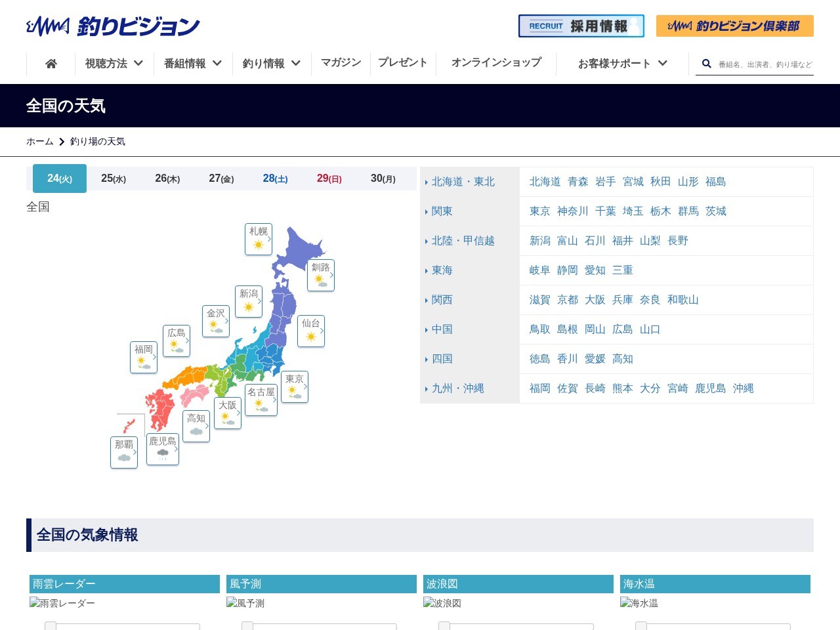Click the ホーム breadcrumb link

click(x=40, y=142)
